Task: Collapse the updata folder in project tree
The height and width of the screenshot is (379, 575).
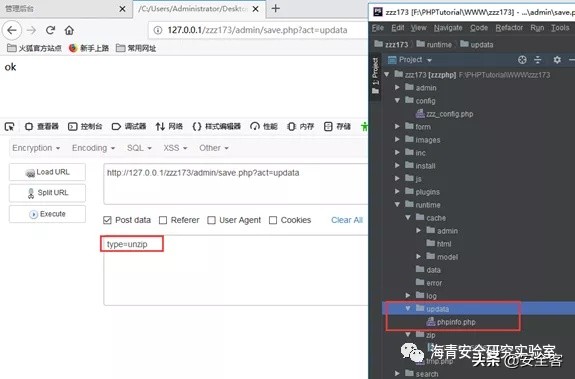Action: [x=408, y=309]
